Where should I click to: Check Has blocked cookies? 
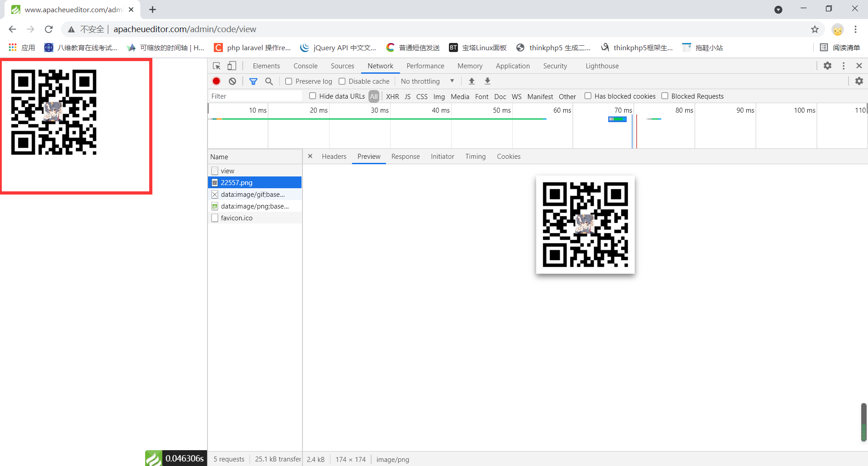(588, 96)
